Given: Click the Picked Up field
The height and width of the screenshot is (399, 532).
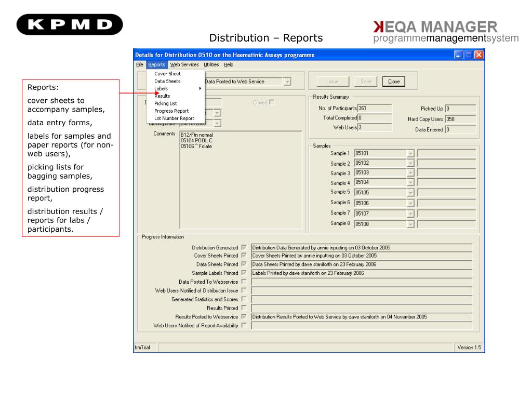Looking at the screenshot, I should (x=460, y=109).
